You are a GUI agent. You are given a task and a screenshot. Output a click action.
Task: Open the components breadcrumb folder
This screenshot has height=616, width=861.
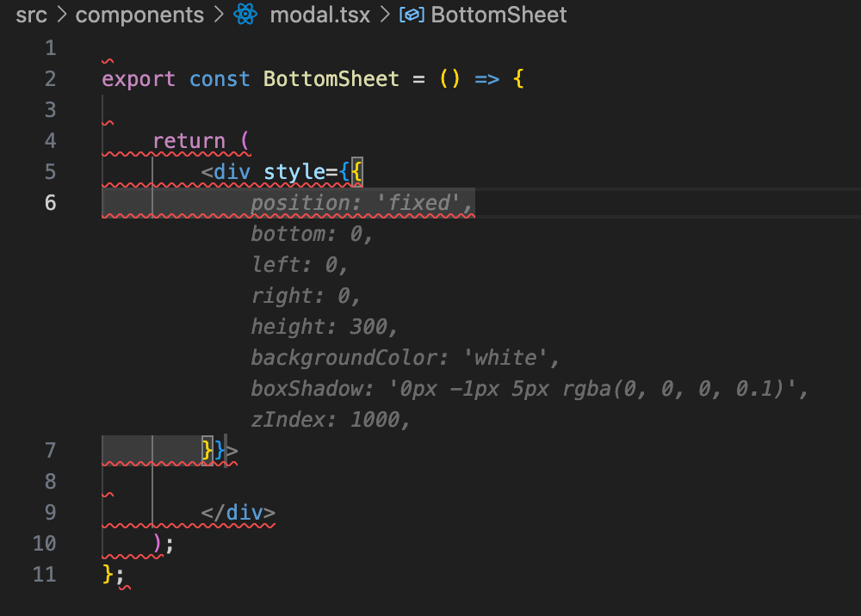[139, 15]
